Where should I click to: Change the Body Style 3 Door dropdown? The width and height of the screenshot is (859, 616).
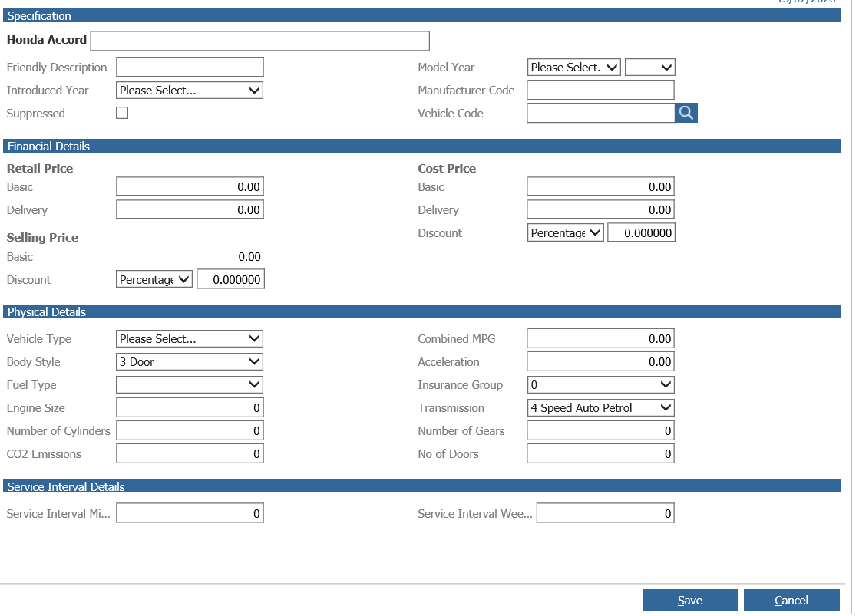[190, 362]
